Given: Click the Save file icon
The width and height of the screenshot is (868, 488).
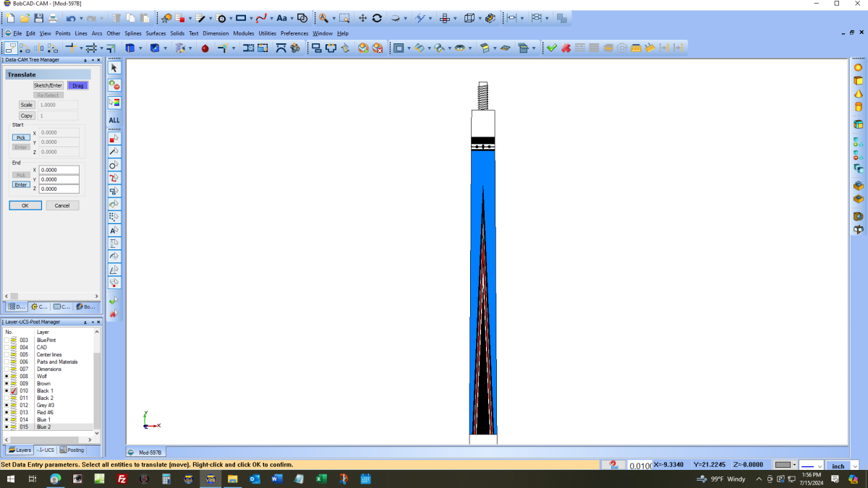Looking at the screenshot, I should coord(39,18).
